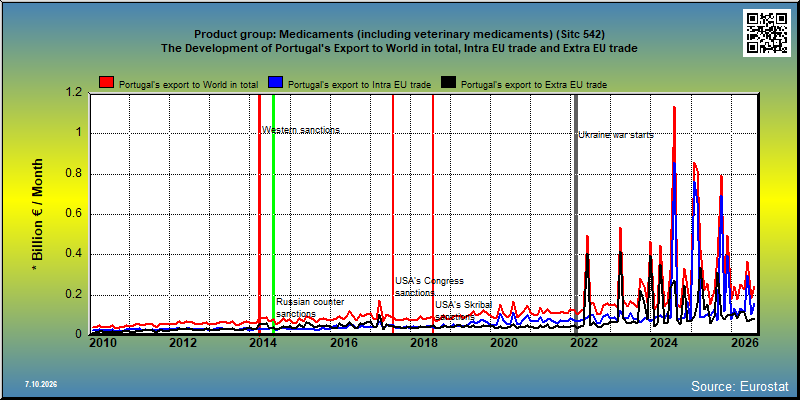This screenshot has height=400, width=800.
Task: Click the y-axis value 1
Action: point(79,133)
